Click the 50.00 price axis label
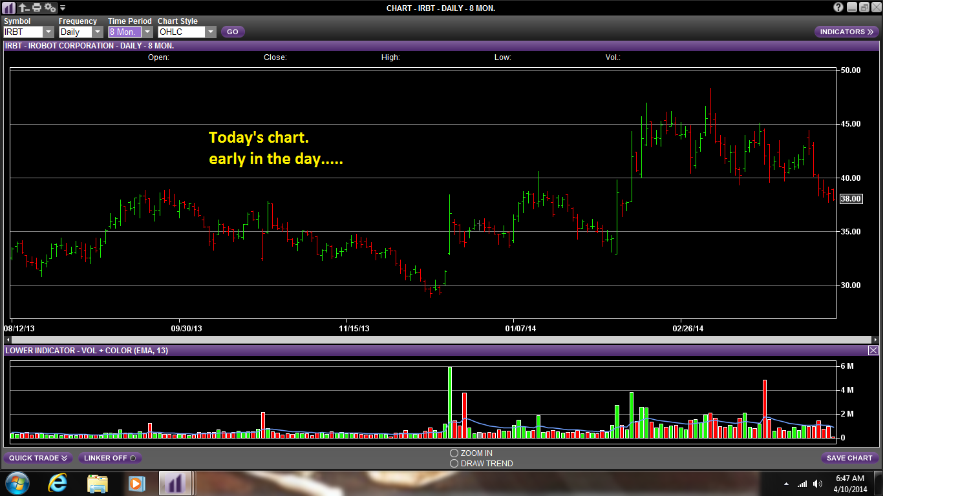This screenshot has width=980, height=496. pos(850,70)
